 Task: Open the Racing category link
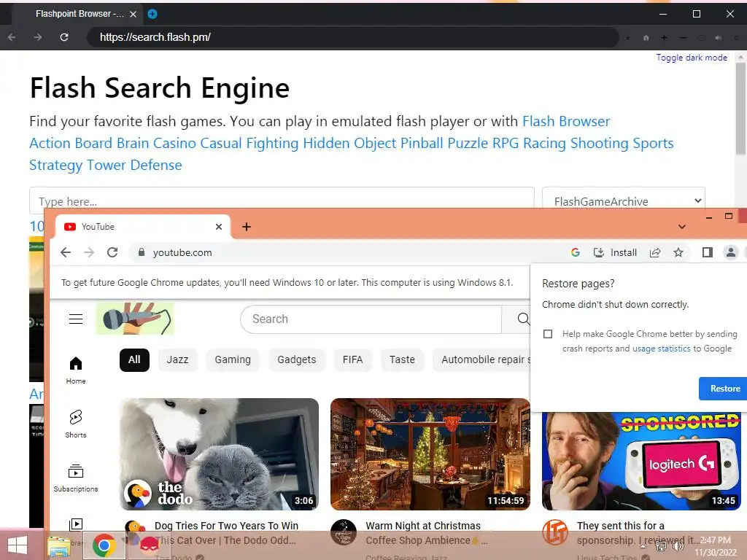pos(544,143)
